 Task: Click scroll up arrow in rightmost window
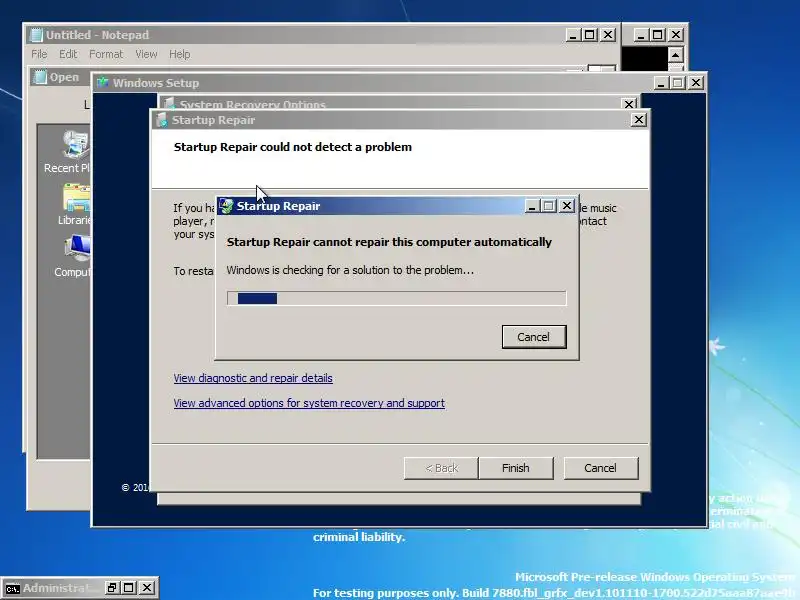(676, 55)
